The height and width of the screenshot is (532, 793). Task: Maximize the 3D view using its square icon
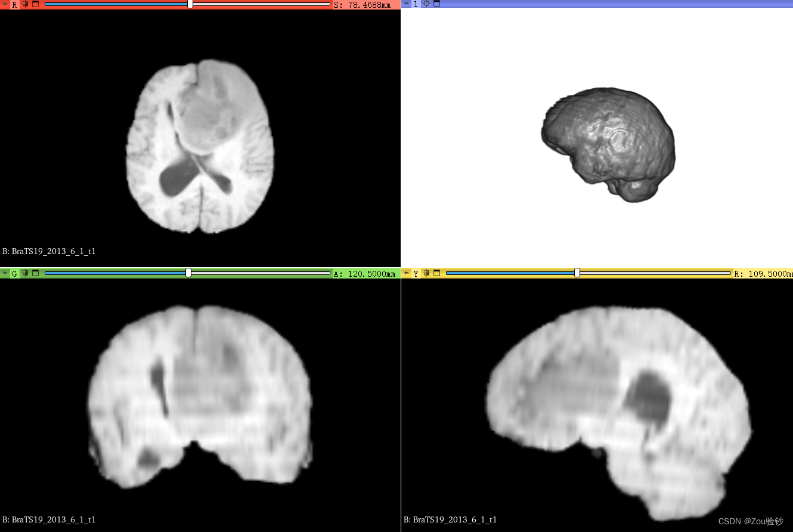(x=437, y=4)
